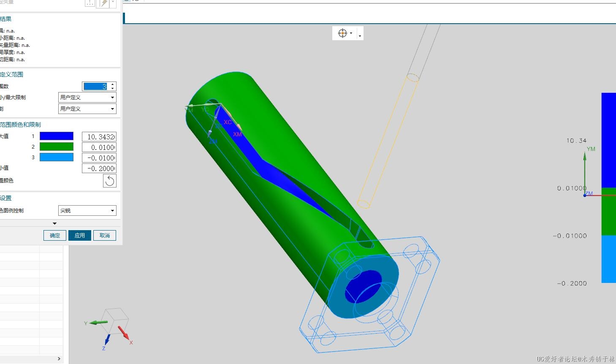Increase range count with up spinner arrow
This screenshot has height=364, width=616.
(x=112, y=84)
